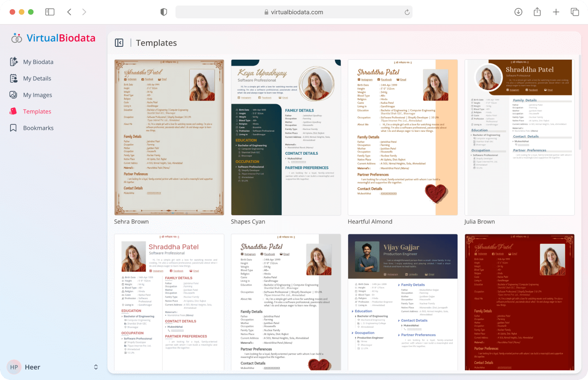Image resolution: width=588 pixels, height=380 pixels.
Task: Select the Julia Brown template
Action: pos(520,137)
